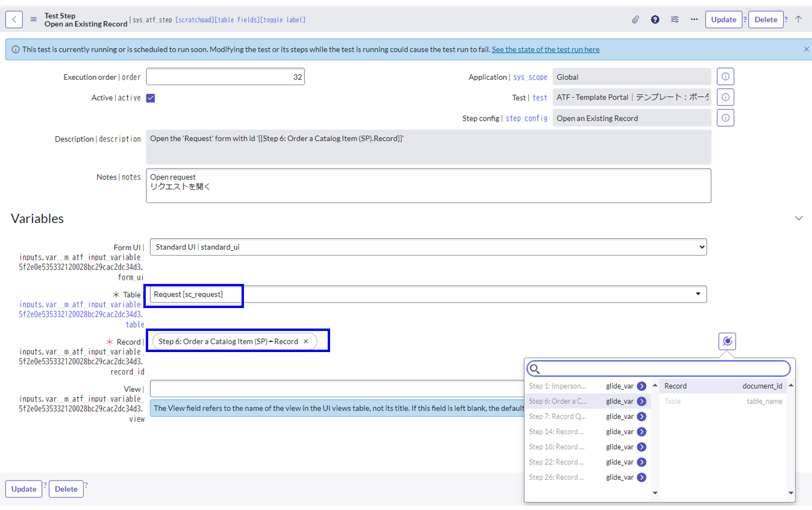Remove the Step 6 Record data pill
The width and height of the screenshot is (812, 510).
click(305, 341)
